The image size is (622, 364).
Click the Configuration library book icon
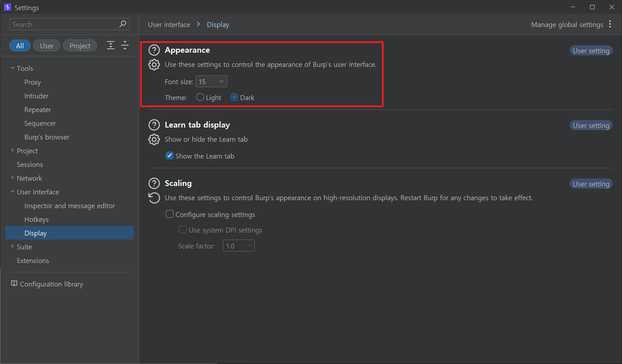[x=14, y=284]
